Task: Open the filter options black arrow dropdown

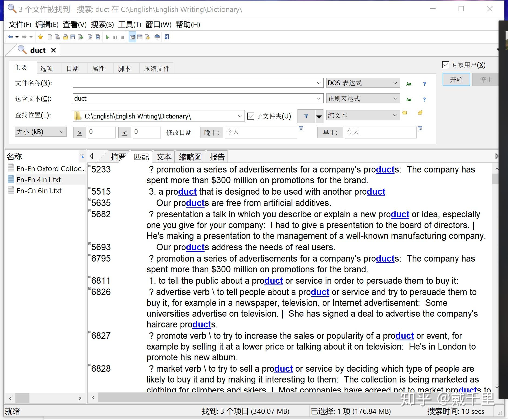Action: pyautogui.click(x=319, y=116)
